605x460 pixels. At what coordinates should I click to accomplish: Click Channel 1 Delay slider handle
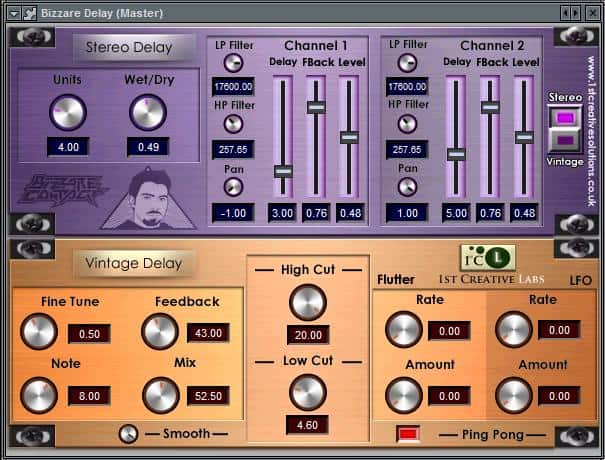click(283, 171)
